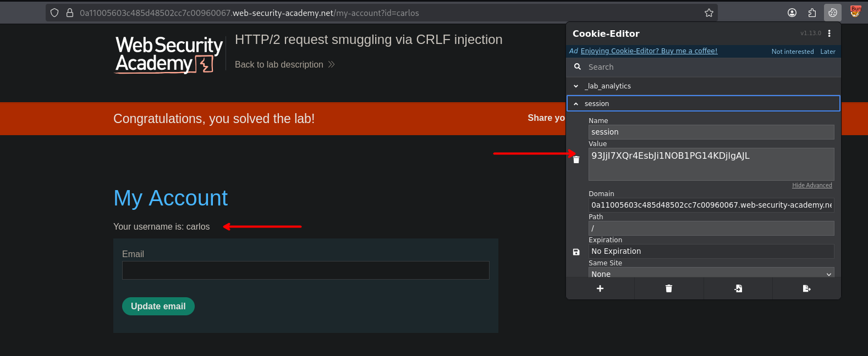
Task: Click the Import cookies icon
Action: 738,288
